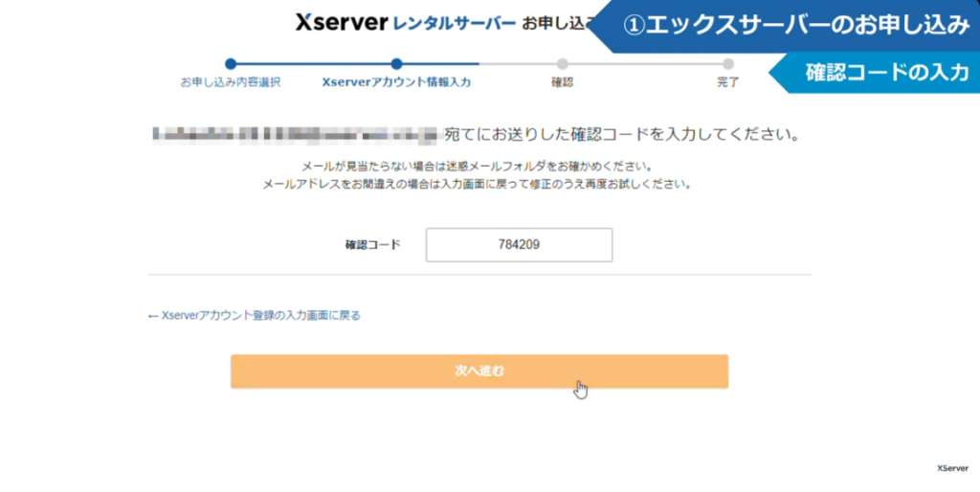Click the first progress step dot
The image size is (980, 492).
[x=231, y=64]
